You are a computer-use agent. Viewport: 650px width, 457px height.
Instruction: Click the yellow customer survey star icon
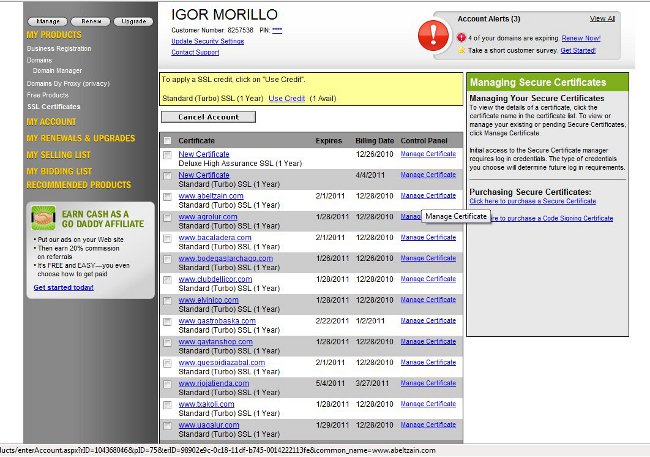click(461, 48)
